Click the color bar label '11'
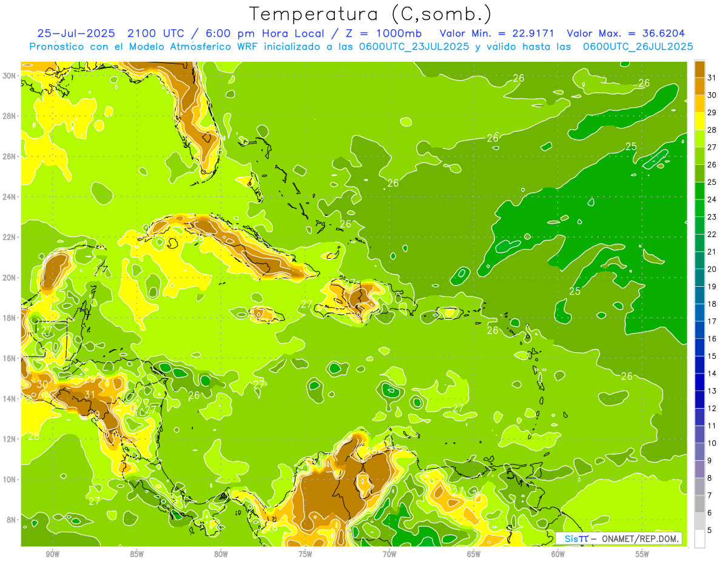 [x=712, y=426]
